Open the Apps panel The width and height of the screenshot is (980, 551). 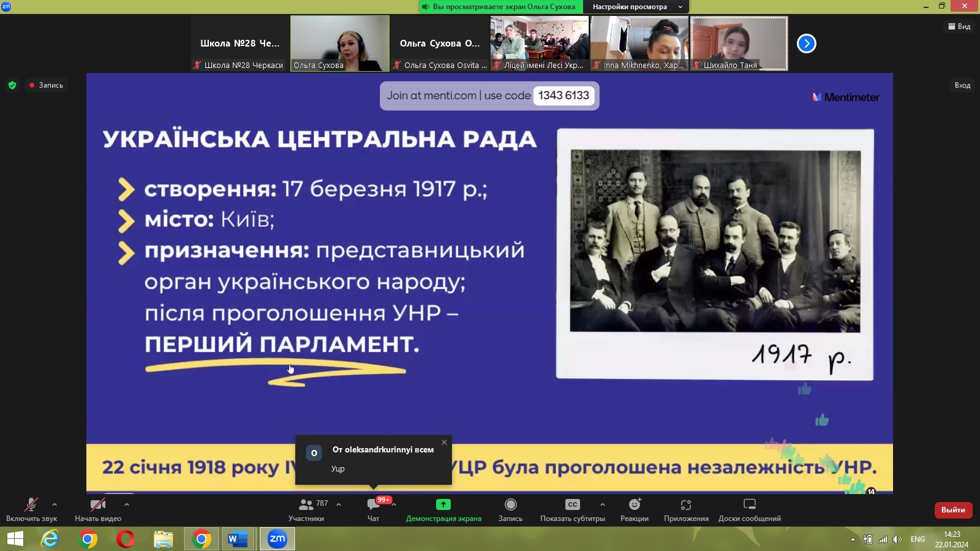pos(686,509)
